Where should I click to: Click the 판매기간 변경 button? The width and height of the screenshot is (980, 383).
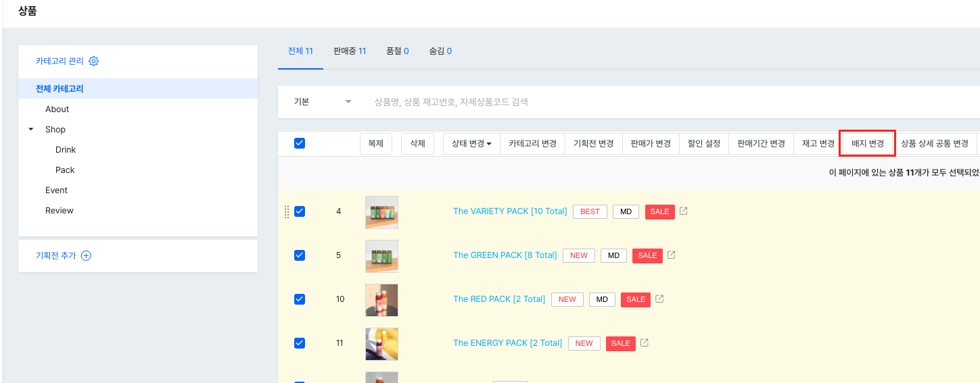(x=761, y=144)
